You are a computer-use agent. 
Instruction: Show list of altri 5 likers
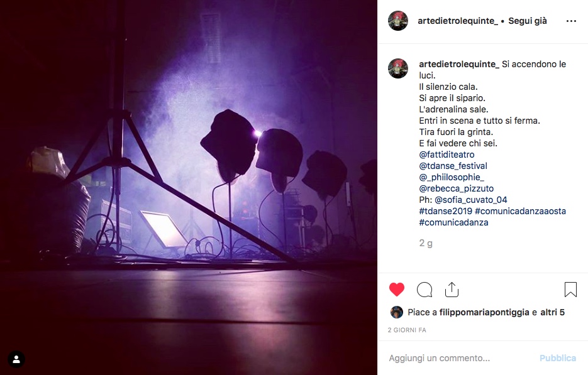552,312
